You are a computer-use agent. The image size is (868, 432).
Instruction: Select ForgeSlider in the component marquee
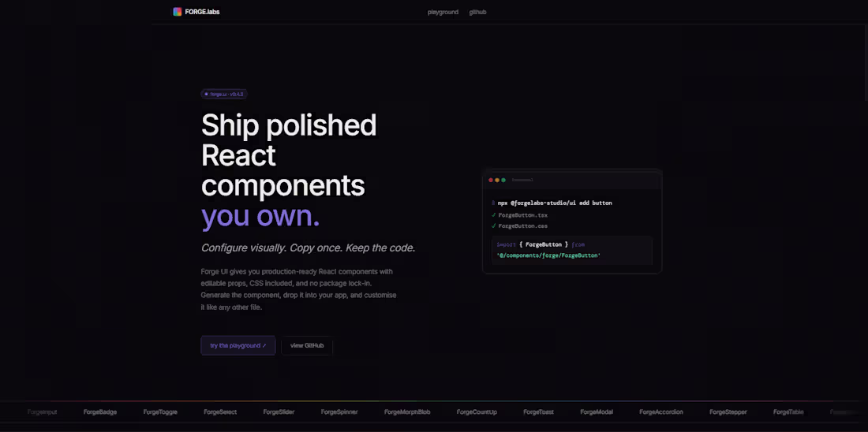[x=279, y=412]
